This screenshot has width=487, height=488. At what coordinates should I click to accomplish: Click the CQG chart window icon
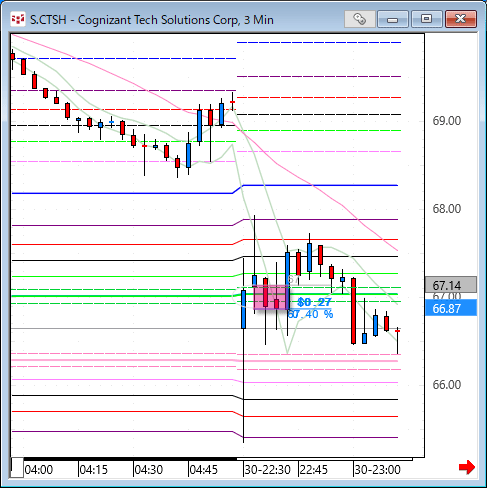click(x=18, y=19)
